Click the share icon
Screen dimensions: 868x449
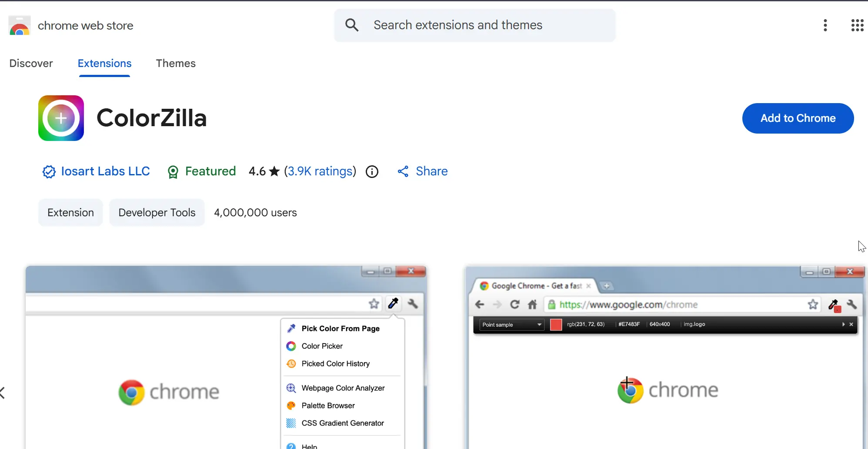pos(403,171)
